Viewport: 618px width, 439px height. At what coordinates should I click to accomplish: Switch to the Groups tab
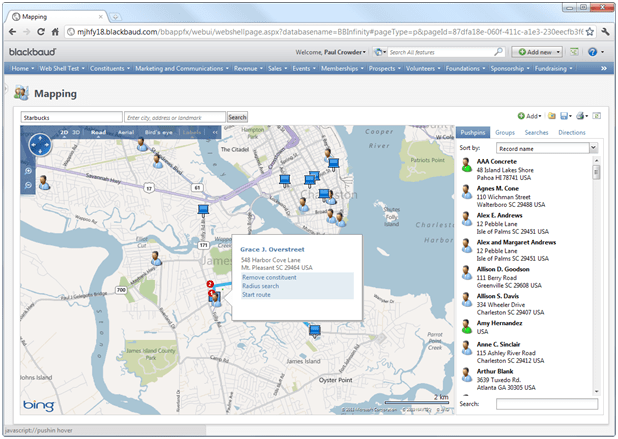point(505,132)
